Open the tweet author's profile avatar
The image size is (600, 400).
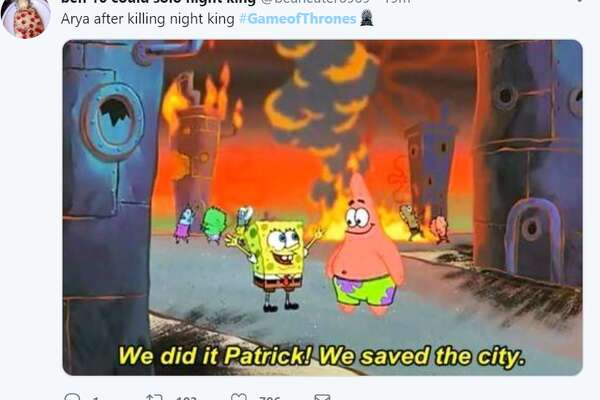click(26, 18)
